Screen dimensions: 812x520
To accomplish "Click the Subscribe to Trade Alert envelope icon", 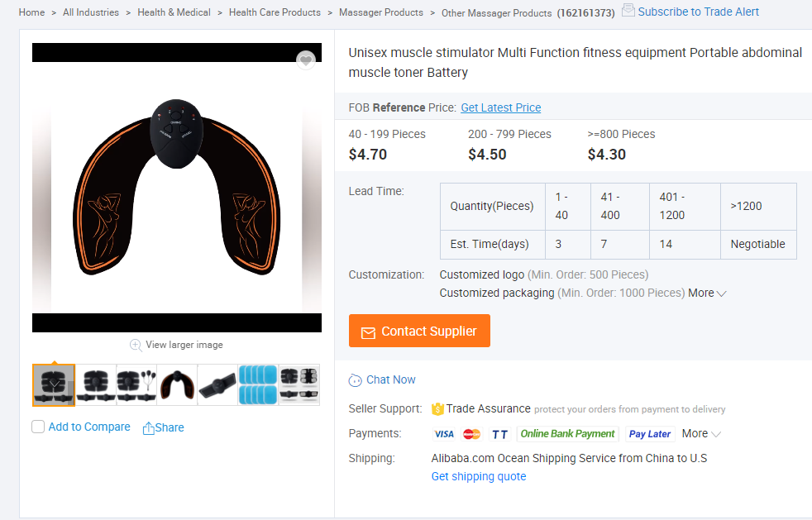I will pos(628,11).
